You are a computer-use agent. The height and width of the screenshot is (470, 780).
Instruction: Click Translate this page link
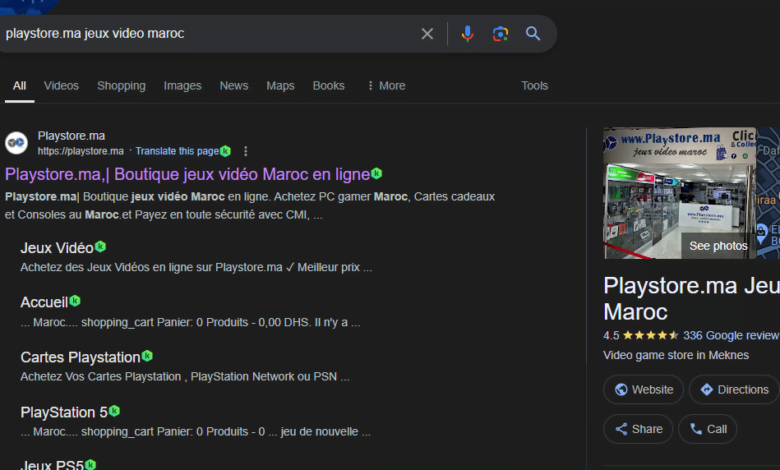tap(177, 151)
